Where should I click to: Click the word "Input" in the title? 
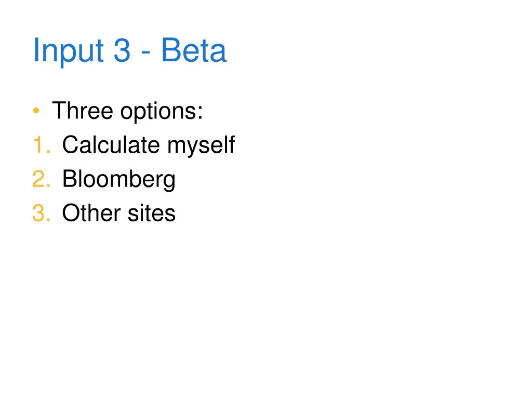pos(68,50)
